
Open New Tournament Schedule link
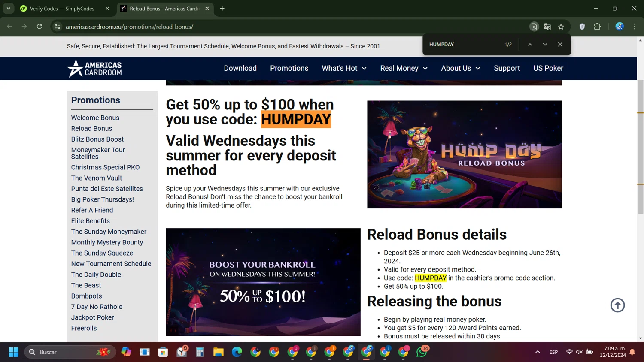[x=111, y=264]
